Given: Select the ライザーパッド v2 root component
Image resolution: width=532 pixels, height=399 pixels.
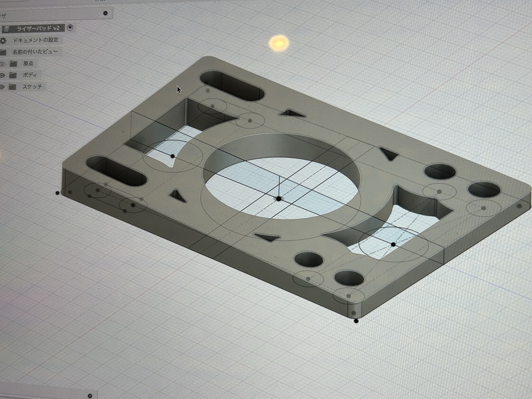Looking at the screenshot, I should point(38,28).
